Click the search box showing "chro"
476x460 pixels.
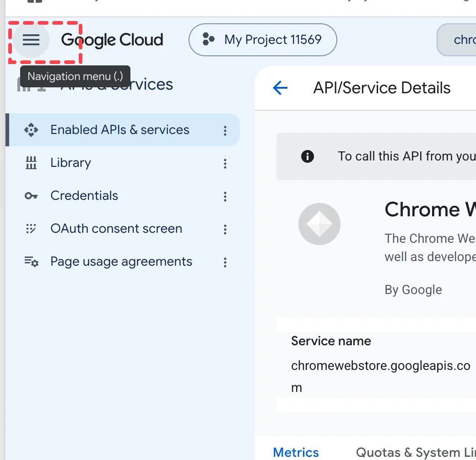[x=457, y=40]
